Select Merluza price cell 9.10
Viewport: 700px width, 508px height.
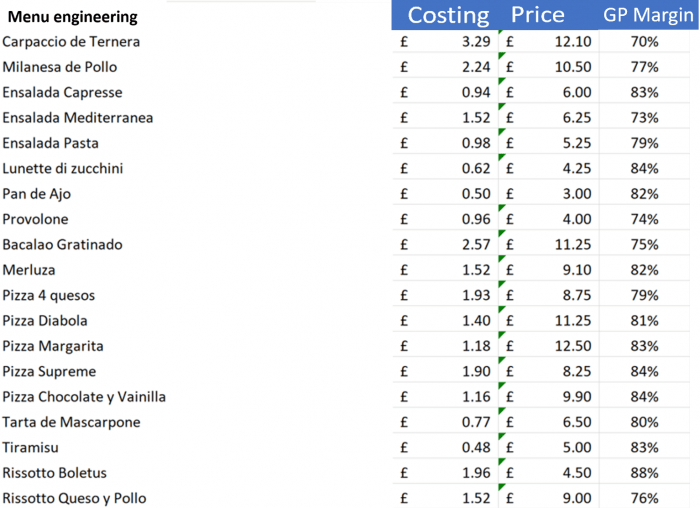pyautogui.click(x=576, y=270)
